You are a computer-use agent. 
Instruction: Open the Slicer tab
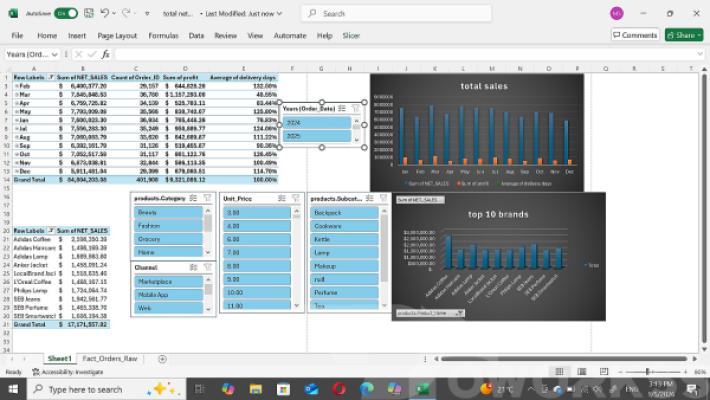tap(351, 35)
